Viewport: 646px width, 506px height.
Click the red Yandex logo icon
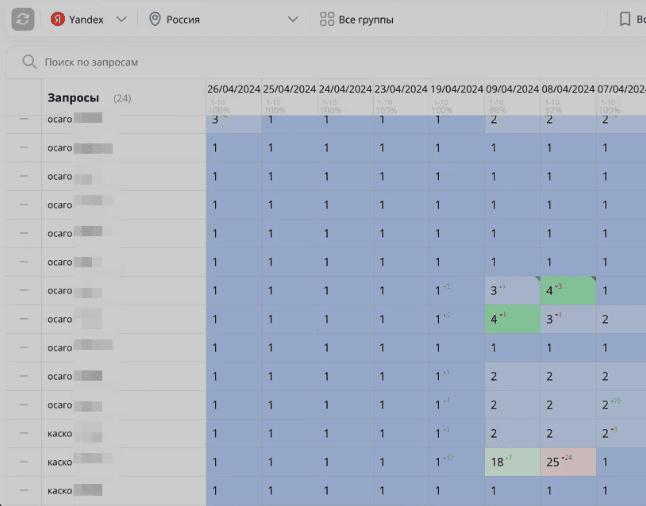pyautogui.click(x=58, y=19)
